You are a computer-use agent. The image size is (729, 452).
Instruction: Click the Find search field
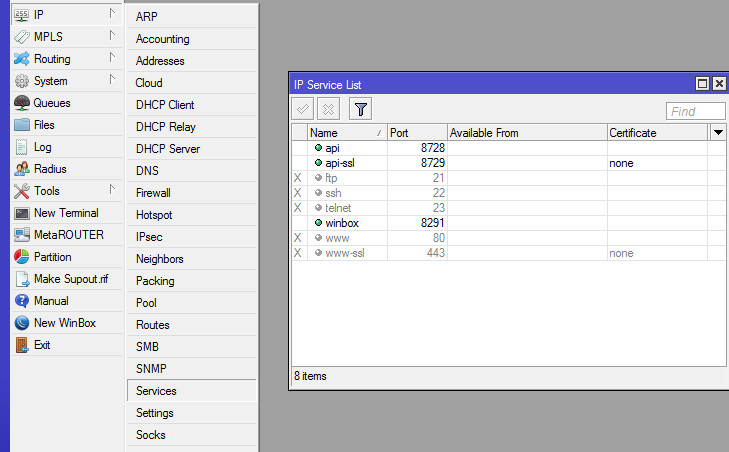(695, 111)
